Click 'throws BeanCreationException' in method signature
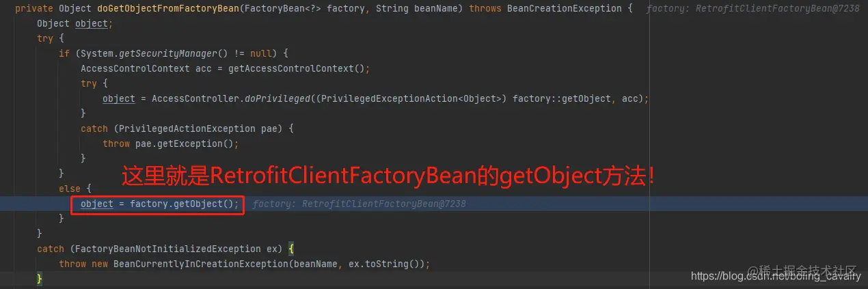 coord(545,8)
